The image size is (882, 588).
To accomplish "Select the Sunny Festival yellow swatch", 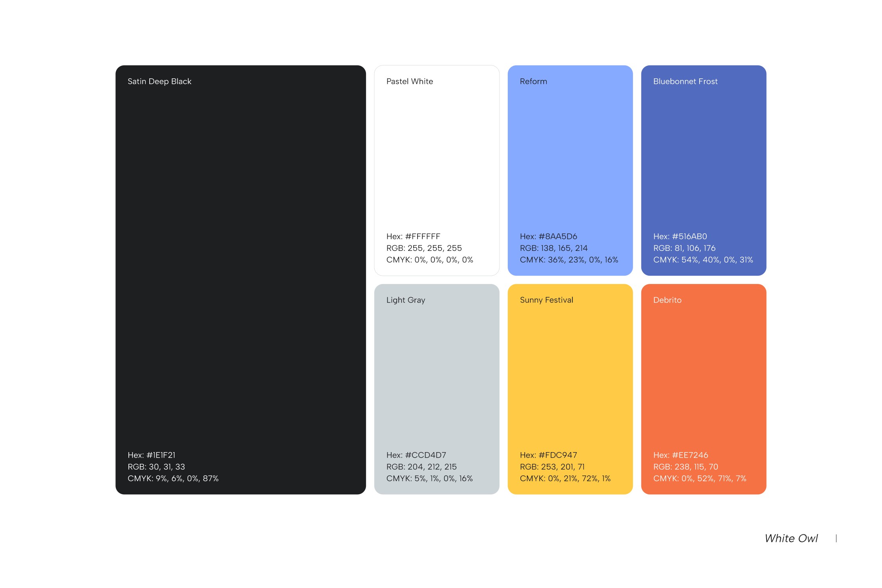I will tap(570, 378).
